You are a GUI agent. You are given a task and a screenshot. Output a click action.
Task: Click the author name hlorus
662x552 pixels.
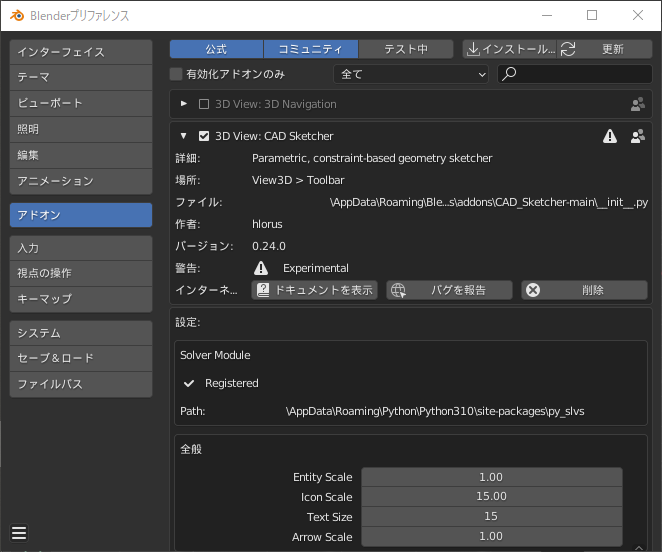pos(267,224)
